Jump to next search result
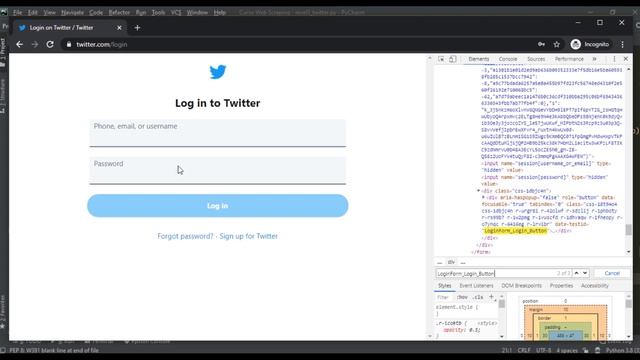 (585, 273)
